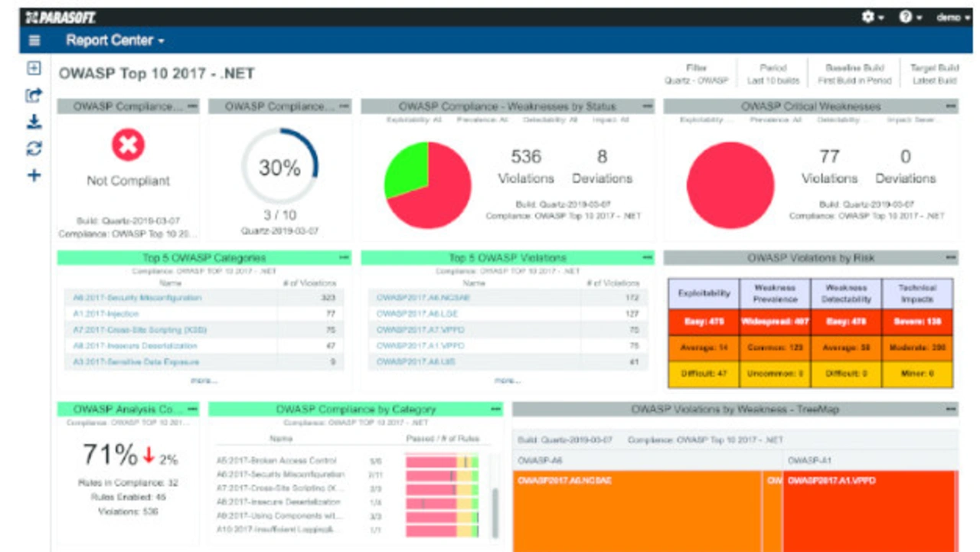980x552 pixels.
Task: Open OWASP2017.A7.VPPD violation link
Action: pos(420,330)
